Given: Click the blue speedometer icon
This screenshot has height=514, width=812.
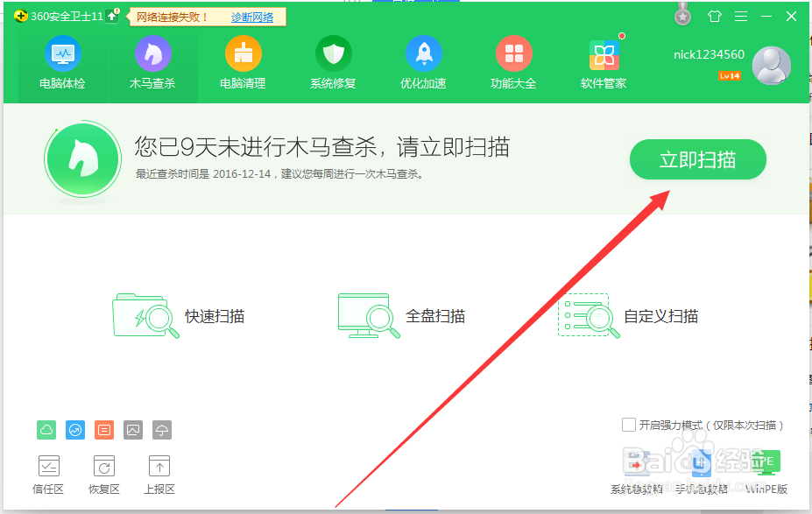Looking at the screenshot, I should coord(75,430).
